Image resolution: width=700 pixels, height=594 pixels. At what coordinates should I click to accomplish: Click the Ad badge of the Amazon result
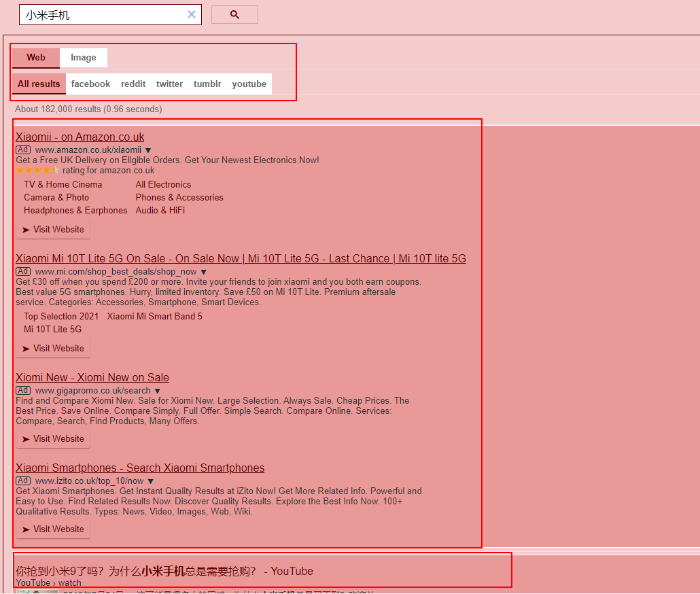point(23,150)
